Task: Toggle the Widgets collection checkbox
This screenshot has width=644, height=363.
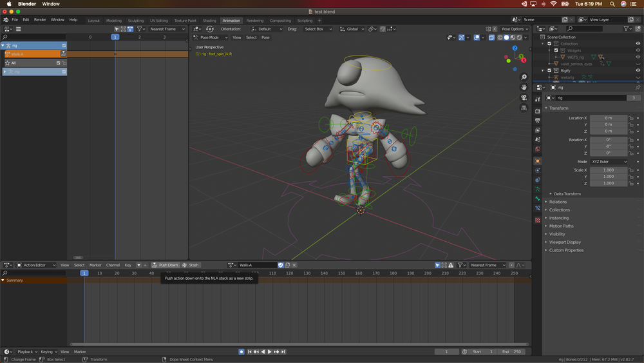Action: [556, 50]
